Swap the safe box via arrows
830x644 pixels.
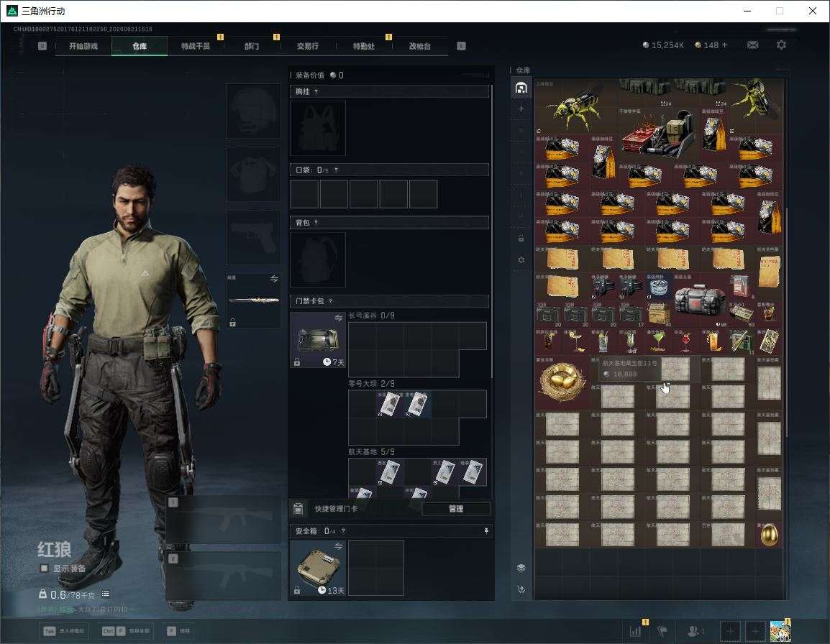[x=338, y=546]
